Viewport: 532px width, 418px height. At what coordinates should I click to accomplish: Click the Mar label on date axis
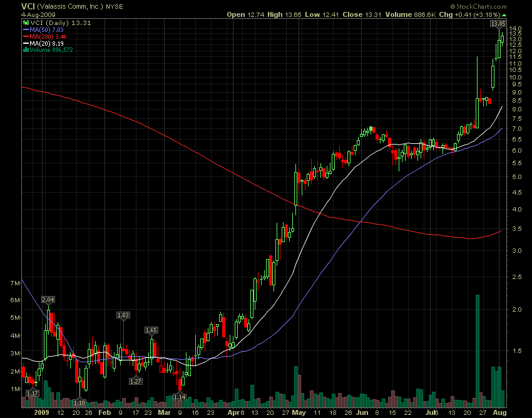165,412
